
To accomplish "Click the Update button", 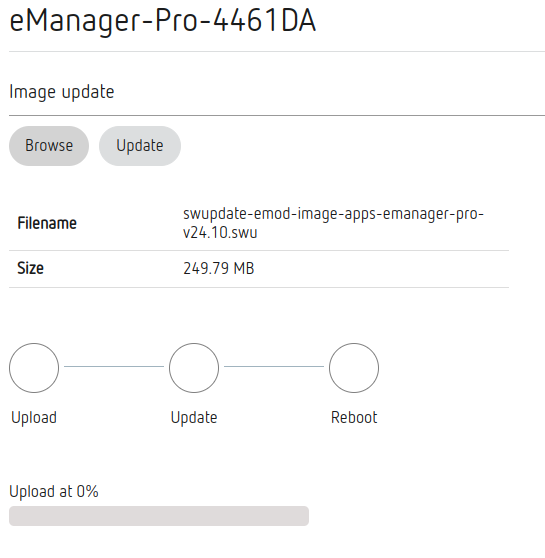I will 140,146.
